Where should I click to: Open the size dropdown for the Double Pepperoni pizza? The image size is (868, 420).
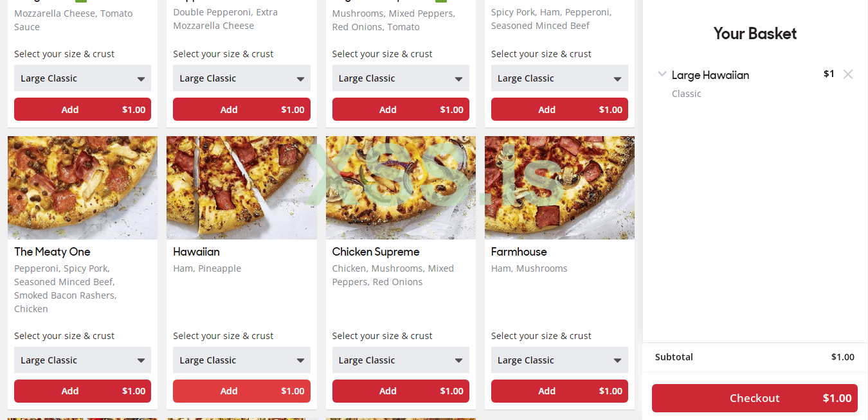[241, 78]
